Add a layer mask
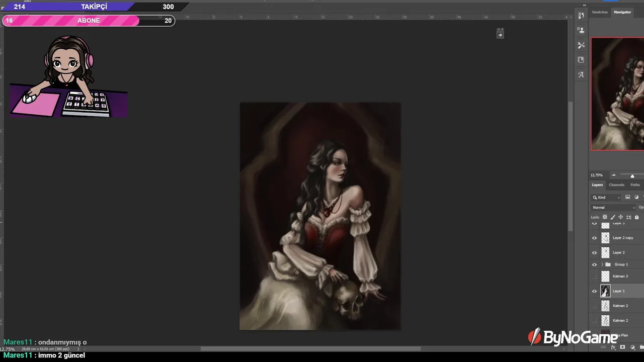 pos(622,347)
